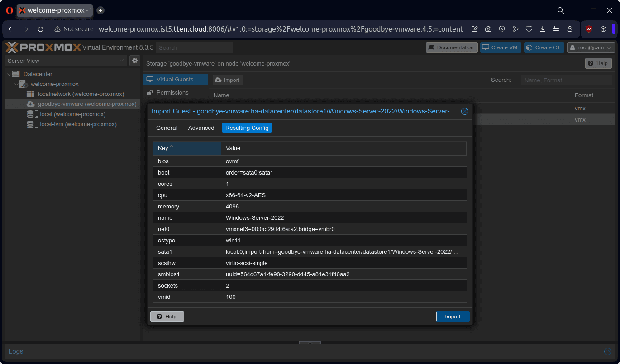Select the smbios1 uuid row

point(310,274)
